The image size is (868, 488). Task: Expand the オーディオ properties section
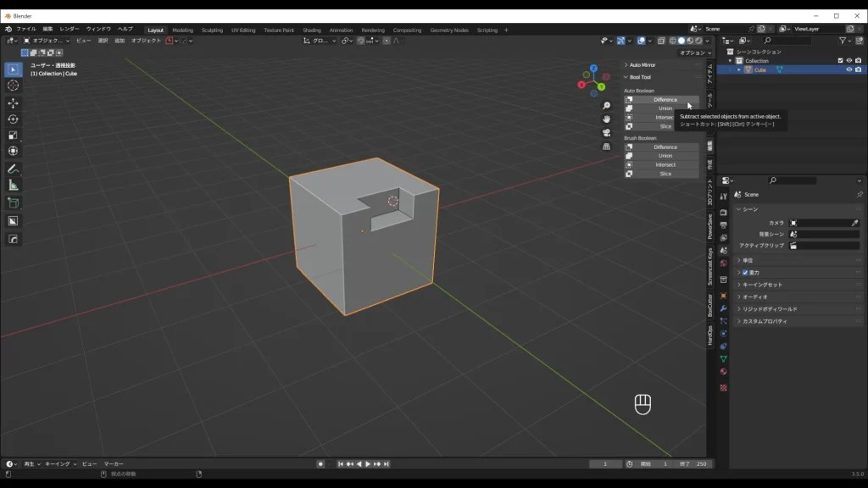point(754,296)
